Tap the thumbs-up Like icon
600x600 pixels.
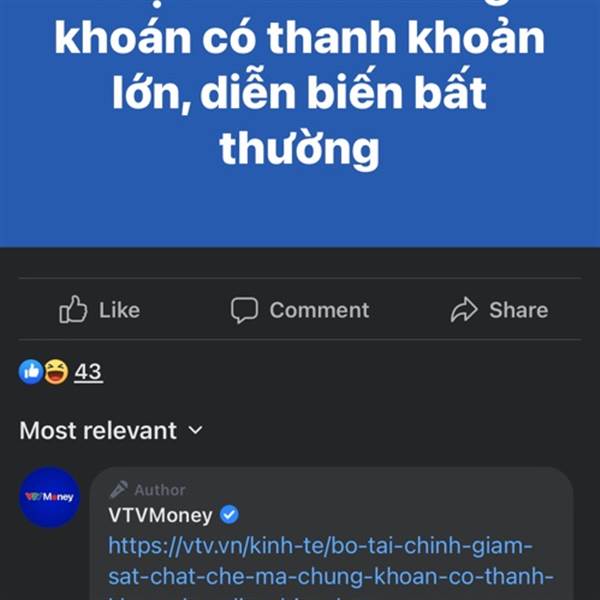[x=73, y=309]
